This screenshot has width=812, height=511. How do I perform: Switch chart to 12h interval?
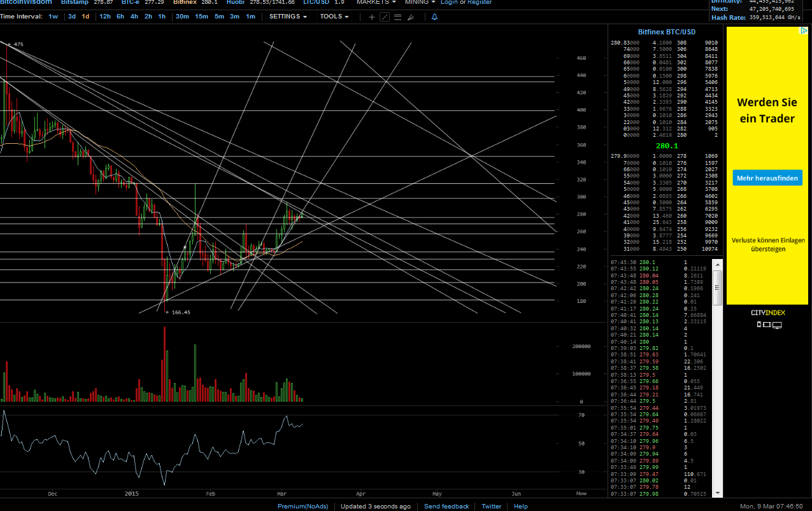click(x=105, y=17)
